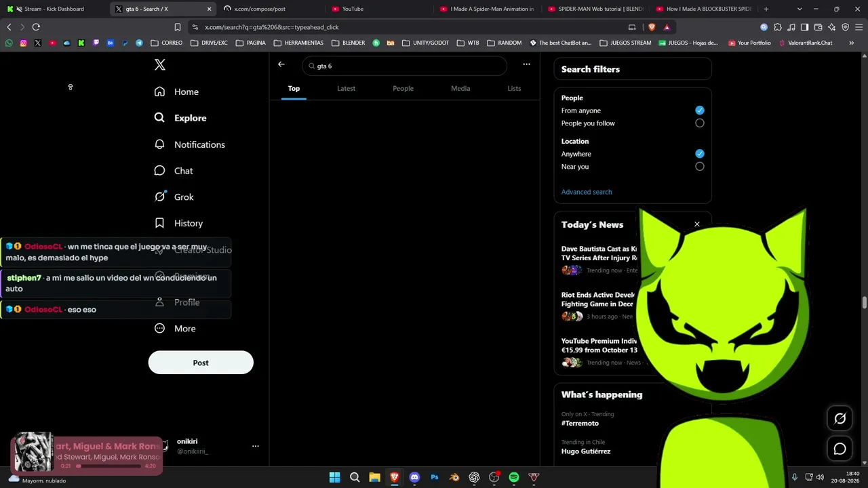The image size is (868, 488).
Task: Open the WhatsApp bookmark icon
Action: point(9,43)
